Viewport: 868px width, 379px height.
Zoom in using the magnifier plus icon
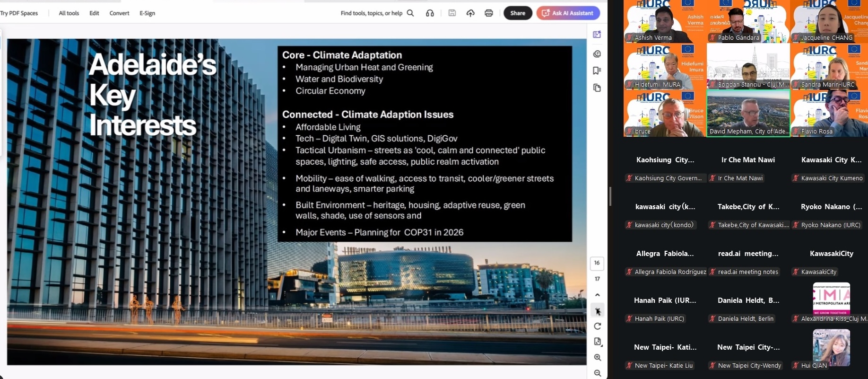click(x=598, y=357)
